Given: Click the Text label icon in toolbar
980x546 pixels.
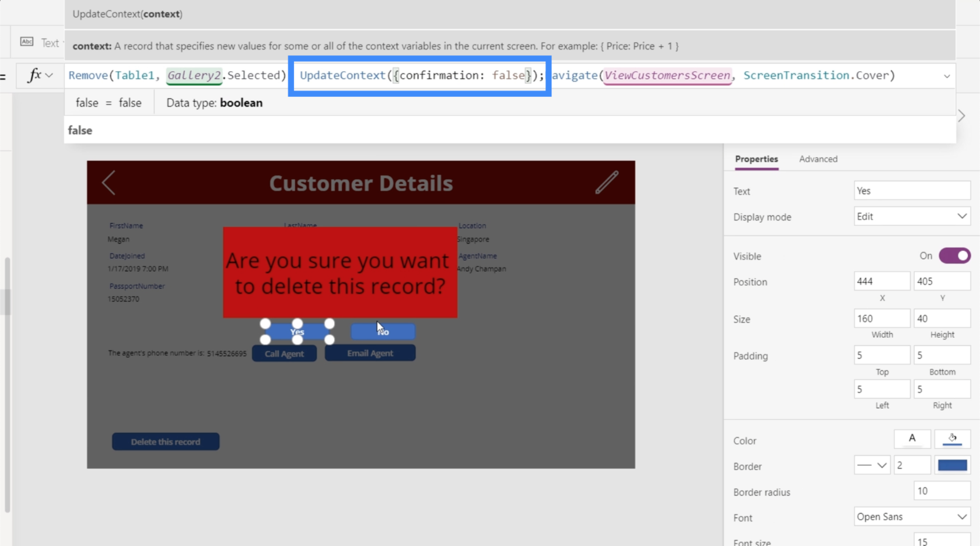Looking at the screenshot, I should tap(27, 42).
